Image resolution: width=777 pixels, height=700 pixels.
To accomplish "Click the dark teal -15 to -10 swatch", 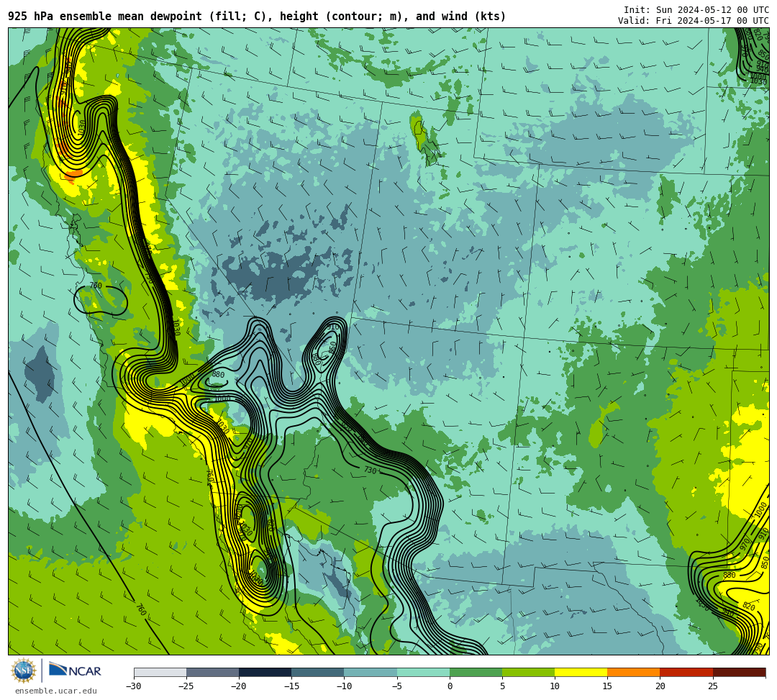I will click(x=318, y=672).
